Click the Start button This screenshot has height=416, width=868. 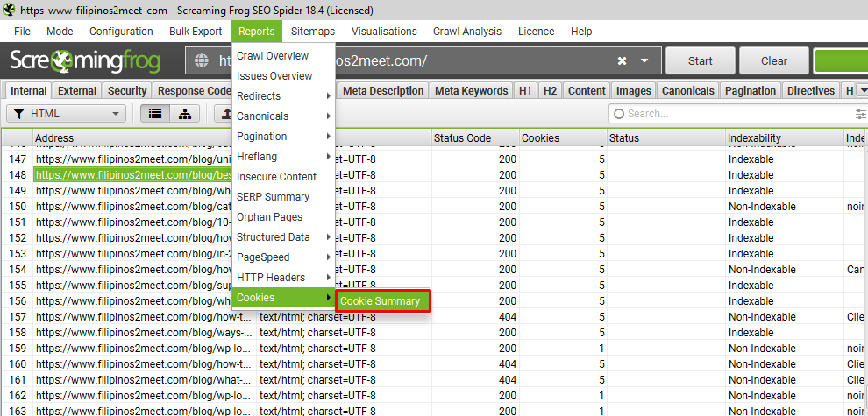(x=701, y=60)
